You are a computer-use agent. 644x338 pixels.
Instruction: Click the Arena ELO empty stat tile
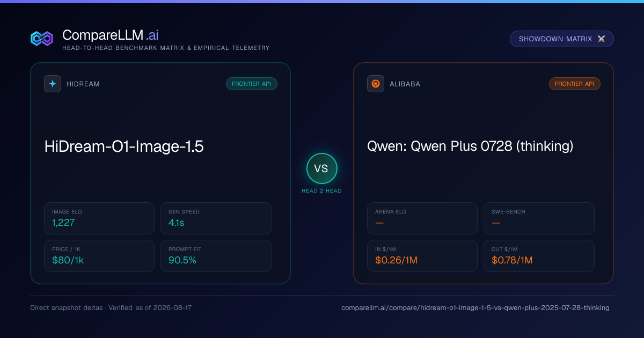[x=422, y=218]
